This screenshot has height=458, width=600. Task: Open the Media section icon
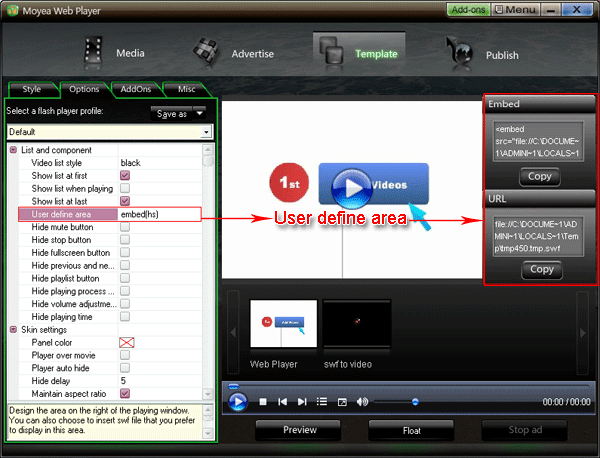tap(93, 51)
